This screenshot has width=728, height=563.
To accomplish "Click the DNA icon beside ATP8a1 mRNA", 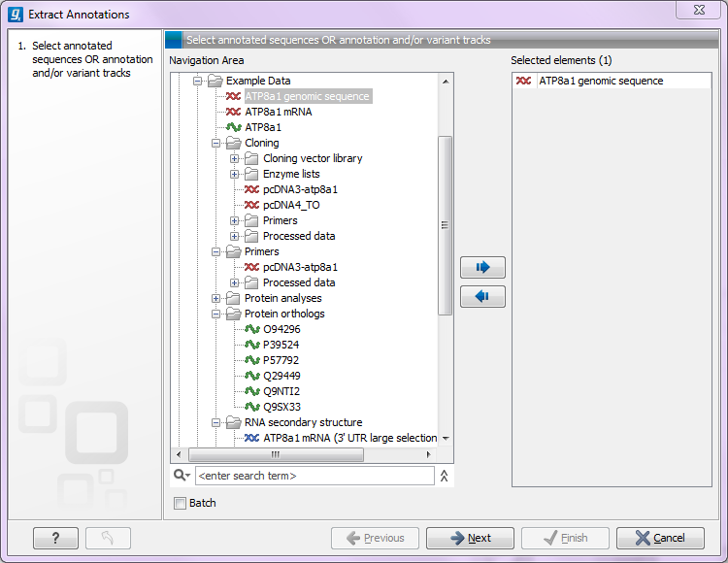I will [x=233, y=112].
